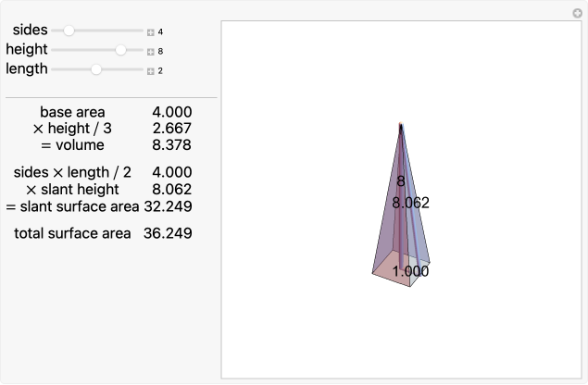
Task: Click the "sides" slider label
Action: point(31,31)
